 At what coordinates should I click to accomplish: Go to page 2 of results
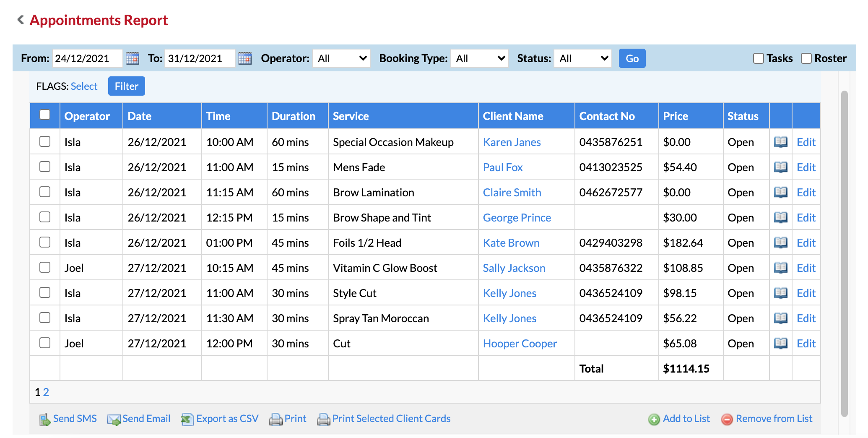pyautogui.click(x=46, y=392)
